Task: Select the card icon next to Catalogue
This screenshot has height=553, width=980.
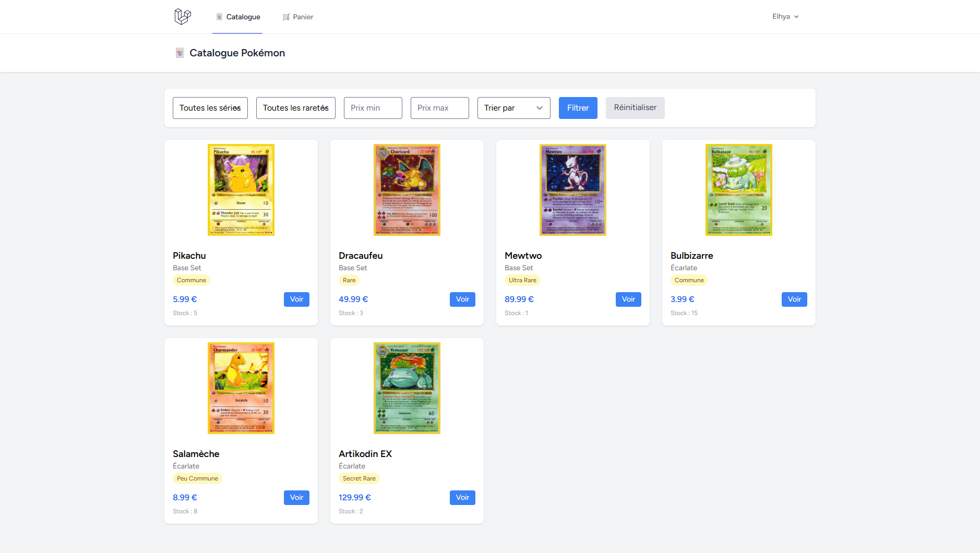Action: [x=218, y=16]
